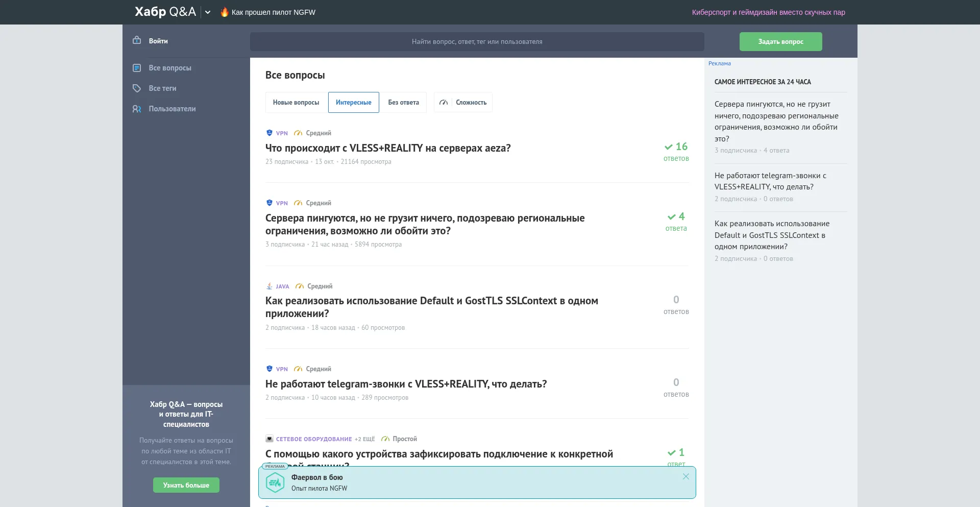Switch to Новые вопросы tab

296,103
